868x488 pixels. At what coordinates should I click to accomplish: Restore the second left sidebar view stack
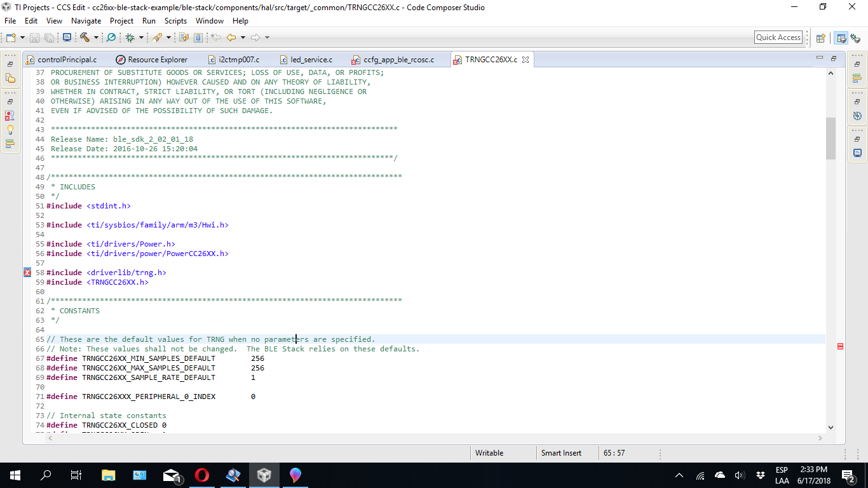10,102
